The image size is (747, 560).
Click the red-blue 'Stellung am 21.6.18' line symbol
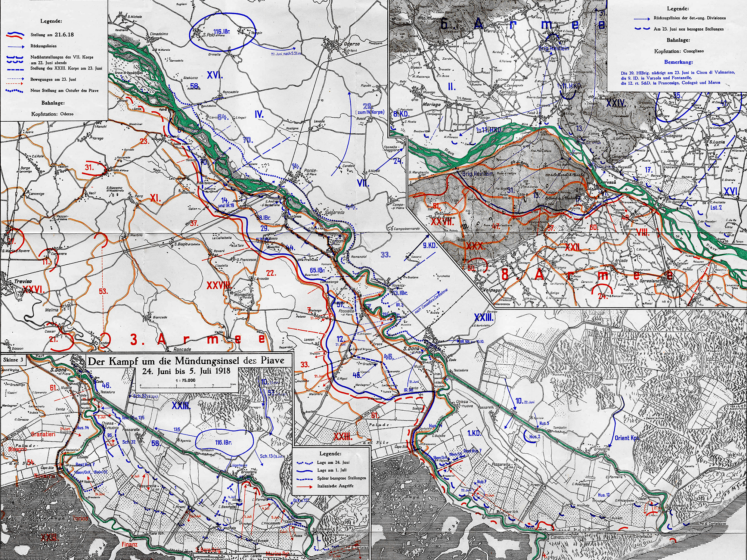(x=15, y=35)
